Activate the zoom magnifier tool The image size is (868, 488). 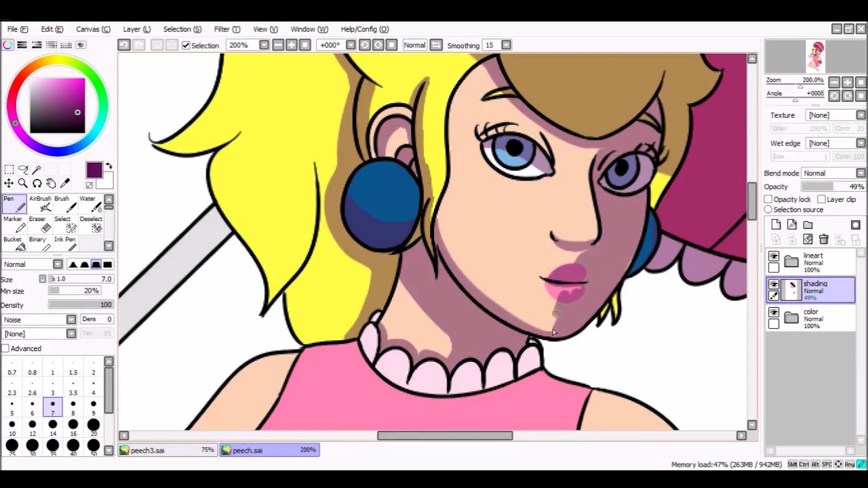coord(23,183)
